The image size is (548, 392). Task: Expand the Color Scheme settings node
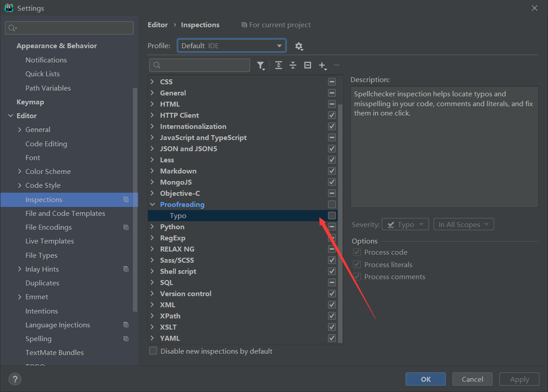coord(20,171)
